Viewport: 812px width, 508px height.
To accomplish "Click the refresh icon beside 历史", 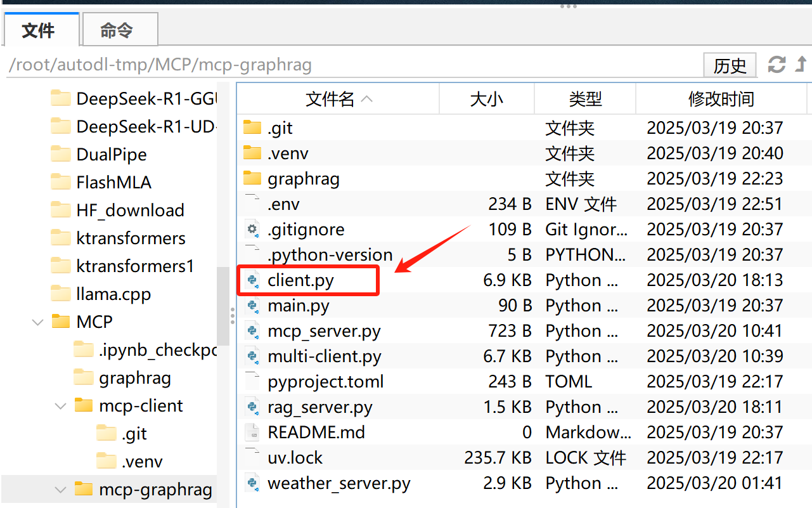I will point(777,64).
